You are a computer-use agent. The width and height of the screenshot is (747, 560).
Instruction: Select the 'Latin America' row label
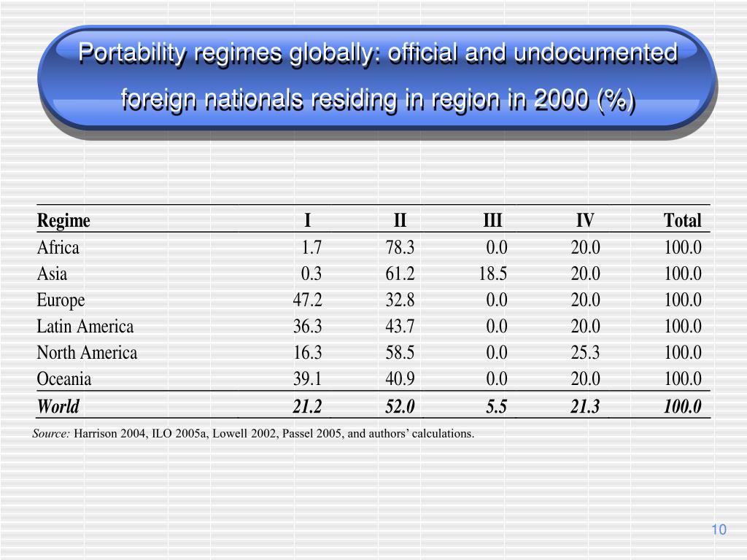click(x=85, y=327)
